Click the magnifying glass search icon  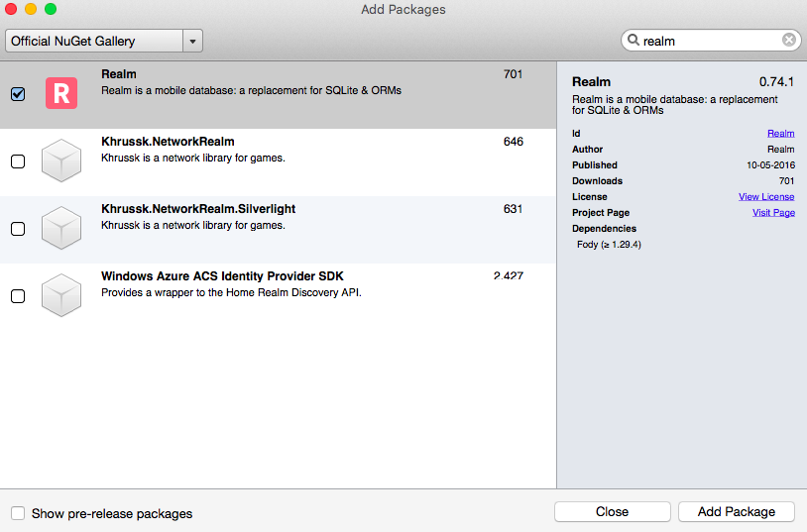click(634, 41)
